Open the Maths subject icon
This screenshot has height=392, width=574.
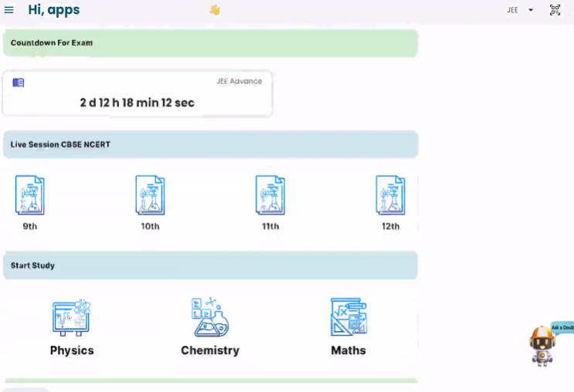pyautogui.click(x=348, y=316)
